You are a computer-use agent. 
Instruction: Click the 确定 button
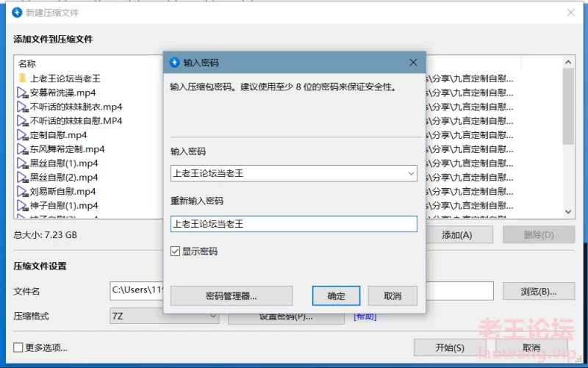click(336, 296)
